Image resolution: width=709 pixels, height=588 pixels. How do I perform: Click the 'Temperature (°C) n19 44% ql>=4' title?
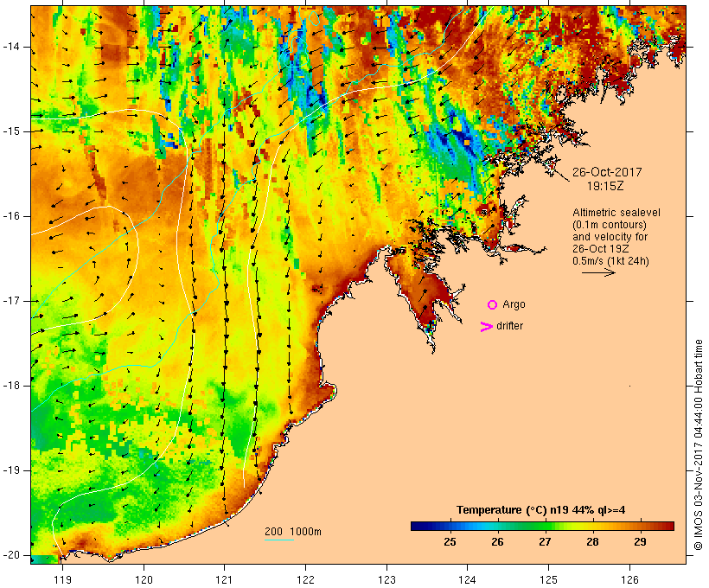540,510
